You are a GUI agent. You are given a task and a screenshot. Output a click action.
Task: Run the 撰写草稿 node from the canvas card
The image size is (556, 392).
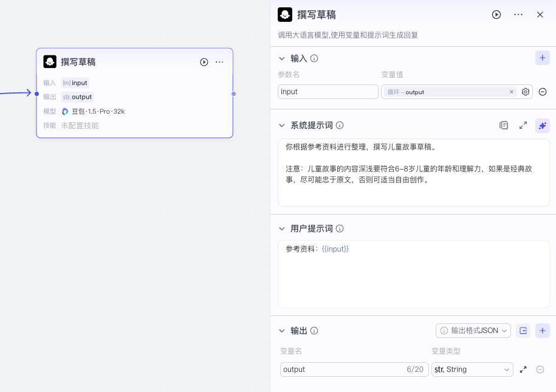(204, 62)
